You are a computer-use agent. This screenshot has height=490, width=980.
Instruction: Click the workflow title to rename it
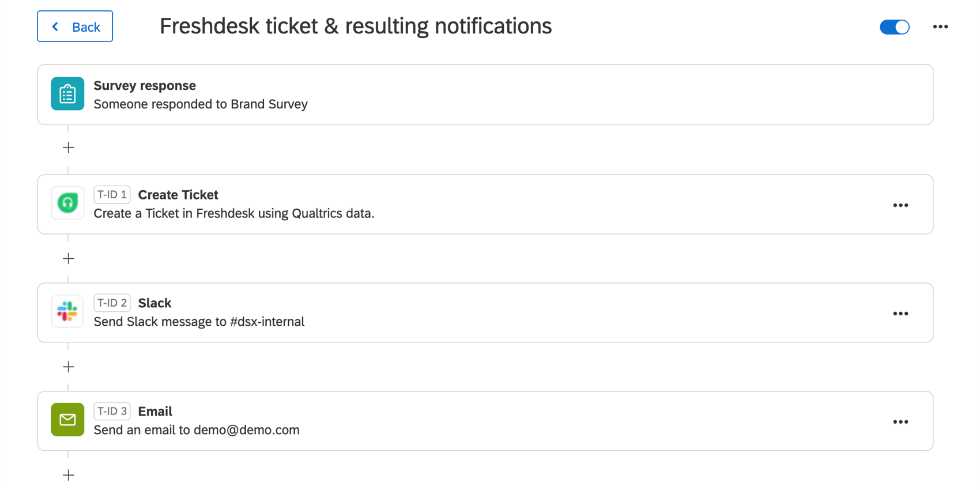356,27
